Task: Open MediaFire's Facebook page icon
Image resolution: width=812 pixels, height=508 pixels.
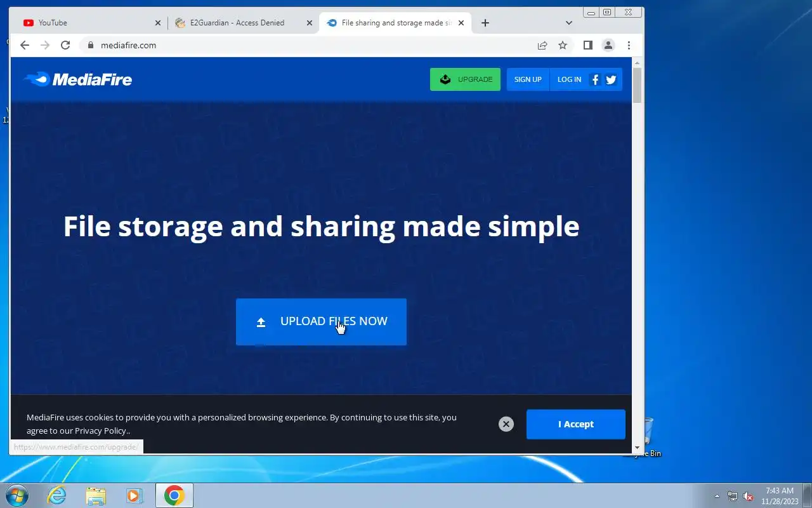Action: coord(595,79)
